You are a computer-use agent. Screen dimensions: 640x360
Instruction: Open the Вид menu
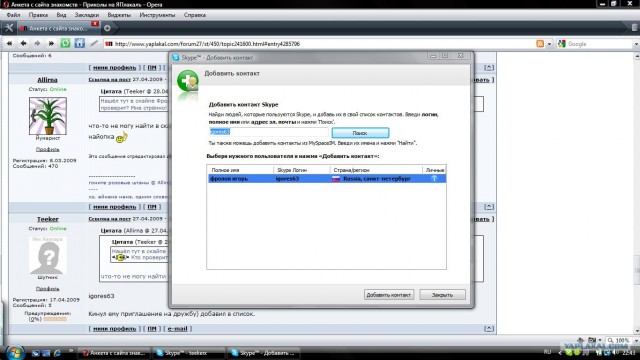pyautogui.click(x=61, y=15)
